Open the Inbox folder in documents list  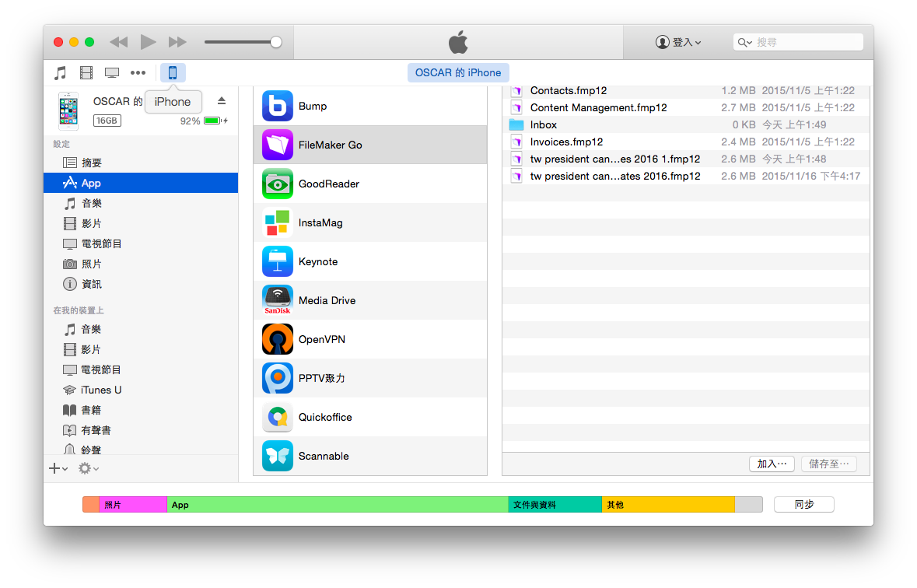(685, 124)
